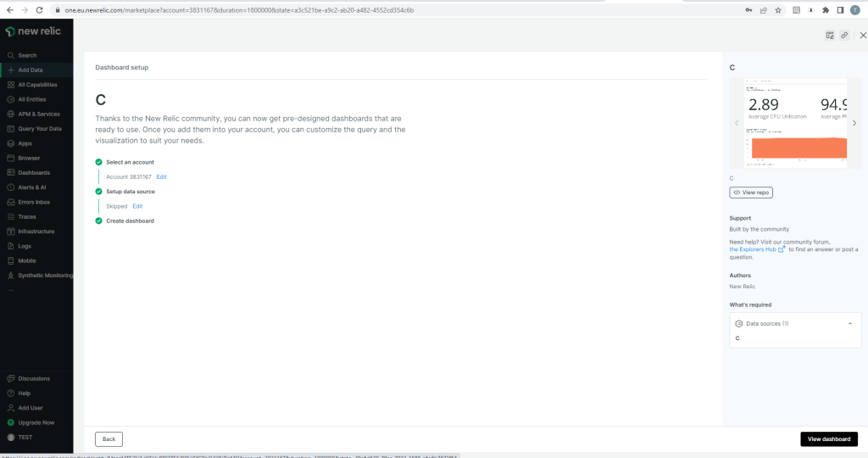Screen dimensions: 868x458
Task: Click the browser forward arrow
Action: click(25, 10)
